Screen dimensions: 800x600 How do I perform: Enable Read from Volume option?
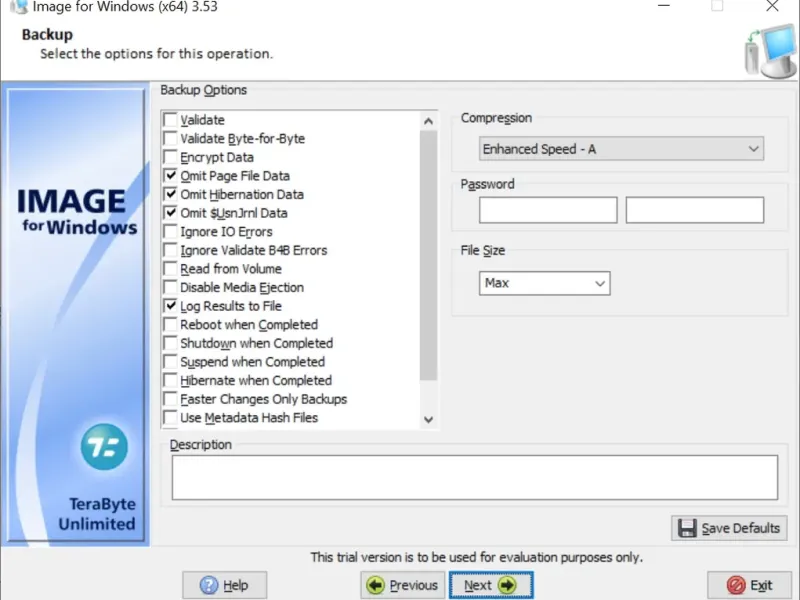(x=170, y=269)
